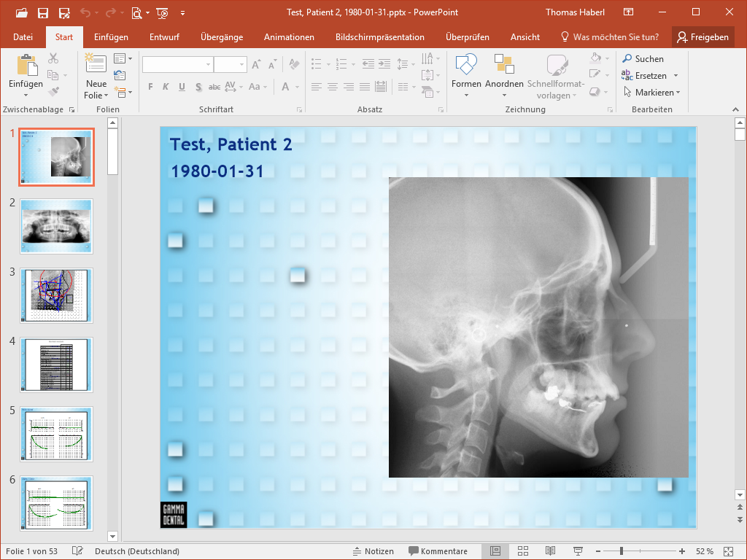Open the Formen shapes gallery
The image size is (747, 560).
(466, 76)
